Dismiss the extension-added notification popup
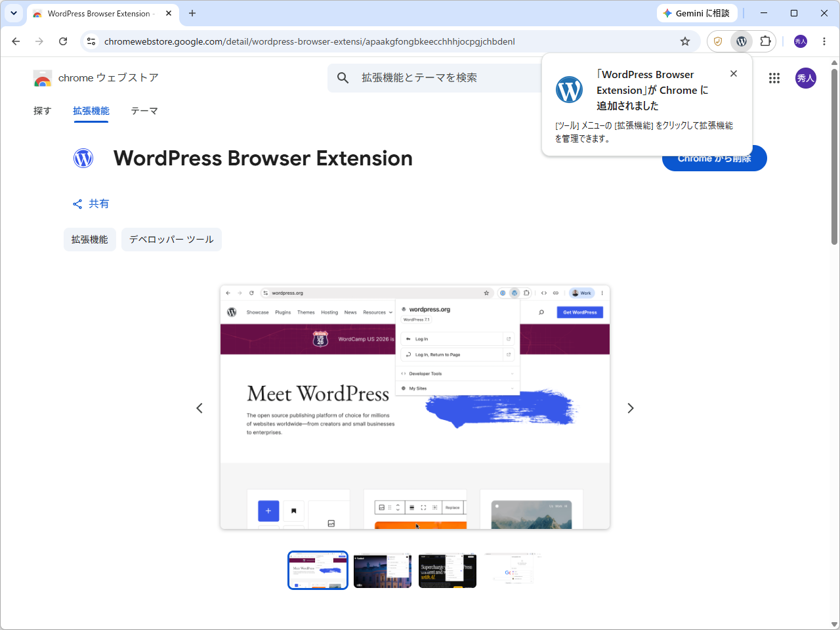Image resolution: width=840 pixels, height=630 pixels. click(x=734, y=73)
